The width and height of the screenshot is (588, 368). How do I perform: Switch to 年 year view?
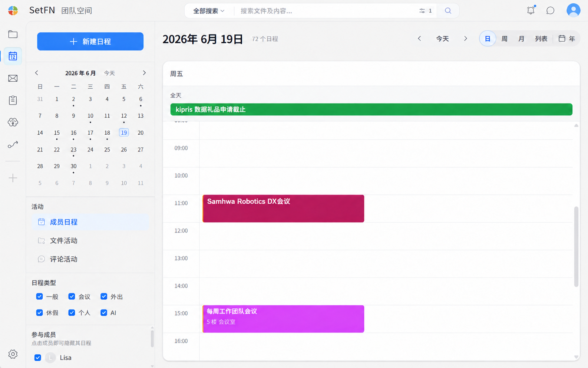click(567, 39)
